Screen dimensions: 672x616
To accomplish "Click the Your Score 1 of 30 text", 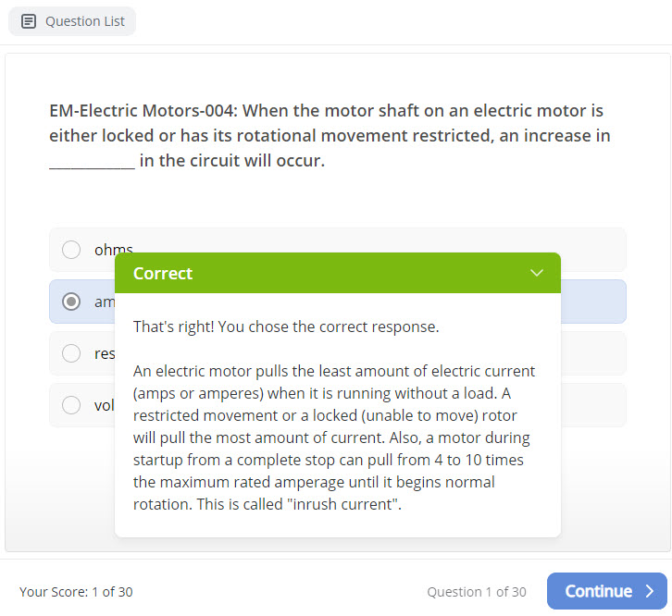I will click(x=76, y=592).
